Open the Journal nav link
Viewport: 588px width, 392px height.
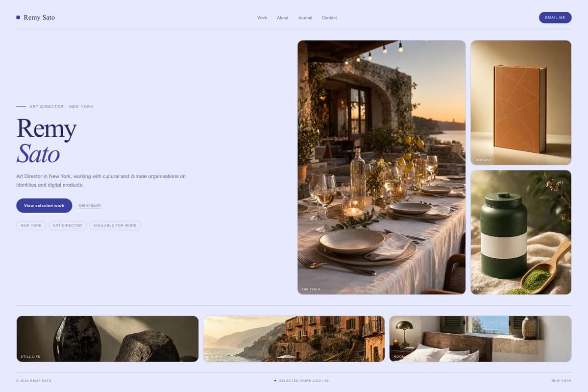click(x=305, y=18)
